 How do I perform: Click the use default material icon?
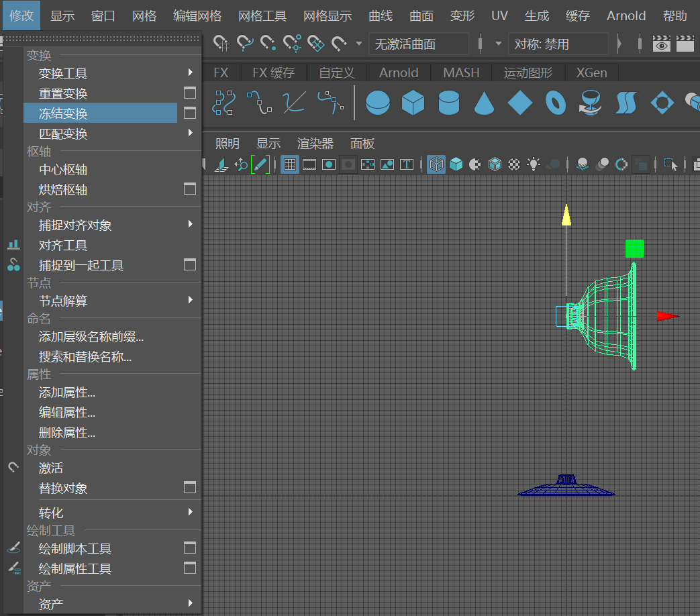(x=475, y=164)
